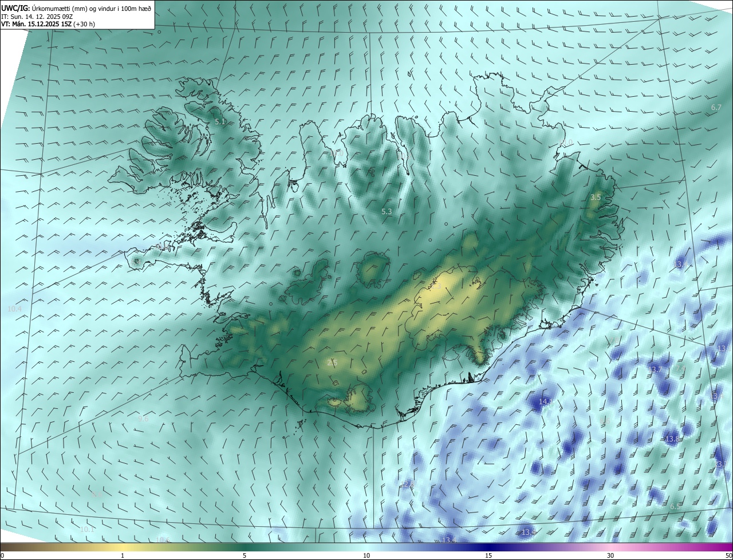Image resolution: width=733 pixels, height=560 pixels.
Task: Click the 14.1 value on the dark blue patch
Action: point(545,402)
